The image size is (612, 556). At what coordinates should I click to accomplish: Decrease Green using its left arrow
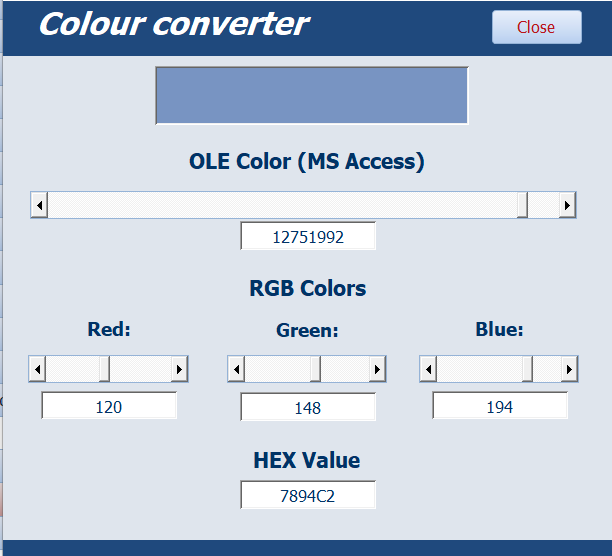[236, 369]
